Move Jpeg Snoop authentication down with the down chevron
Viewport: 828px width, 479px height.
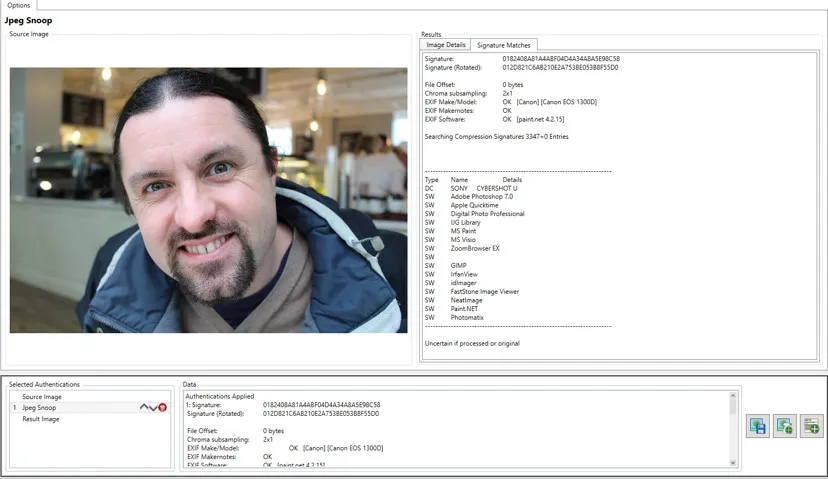pos(153,407)
